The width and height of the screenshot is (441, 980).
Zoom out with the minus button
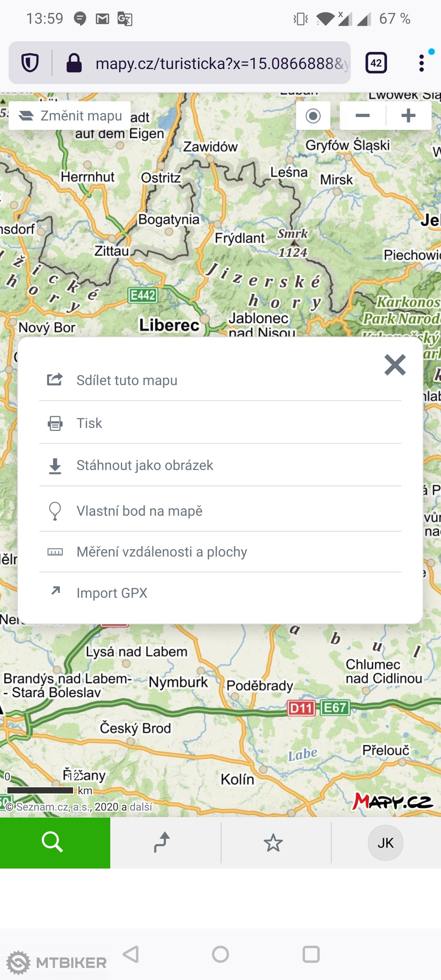pyautogui.click(x=363, y=116)
